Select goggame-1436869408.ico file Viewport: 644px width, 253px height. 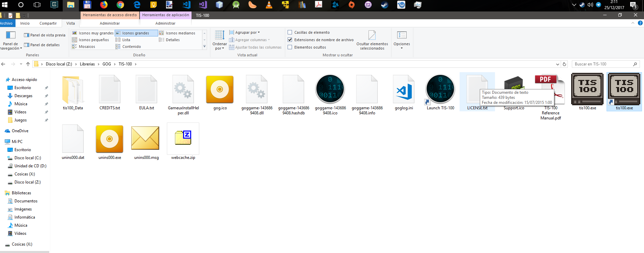pyautogui.click(x=330, y=95)
